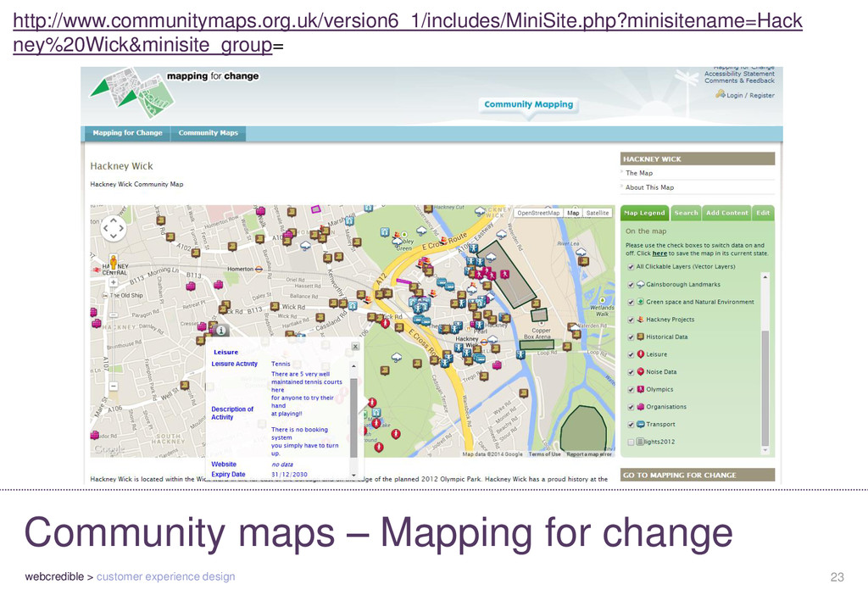Screen dimensions: 868x601
Task: Click the map zoom slider track
Action: (113, 334)
